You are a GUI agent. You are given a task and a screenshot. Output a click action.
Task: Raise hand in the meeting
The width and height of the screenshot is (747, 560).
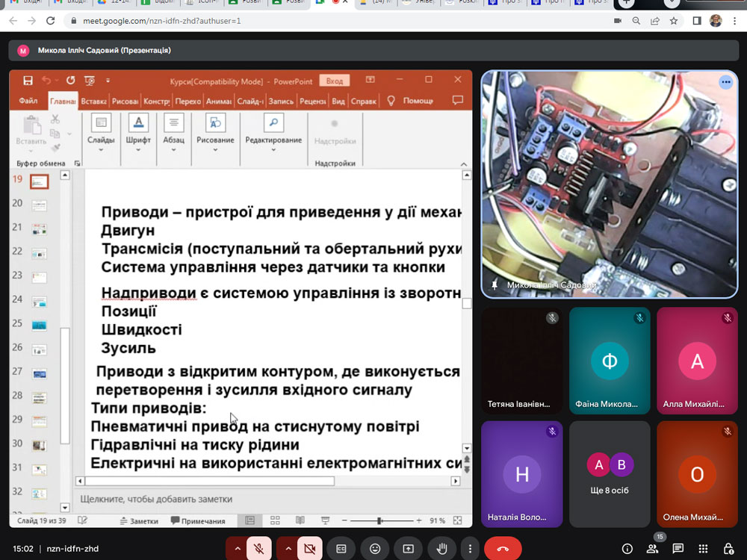point(442,549)
